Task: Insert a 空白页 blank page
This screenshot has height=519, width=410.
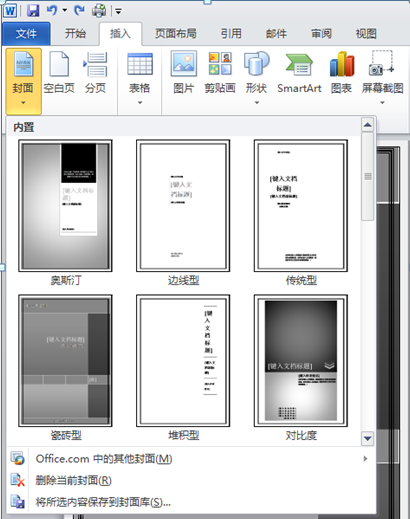Action: pyautogui.click(x=59, y=72)
